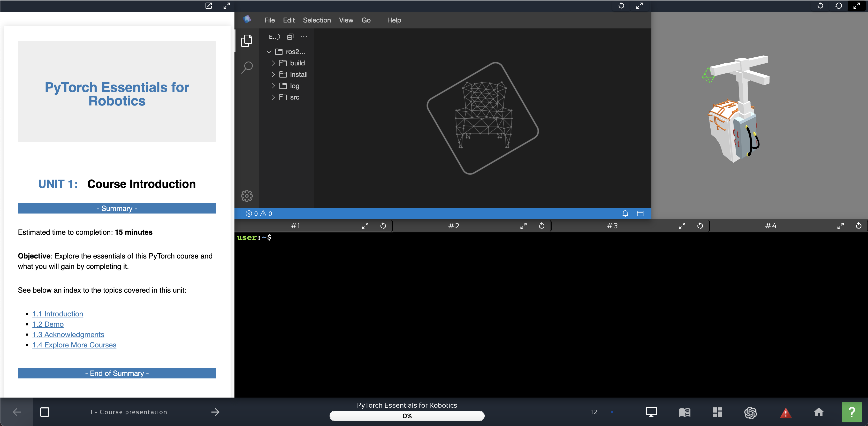This screenshot has height=426, width=868.
Task: Open the layout grid icon in the bottom bar
Action: tap(717, 412)
